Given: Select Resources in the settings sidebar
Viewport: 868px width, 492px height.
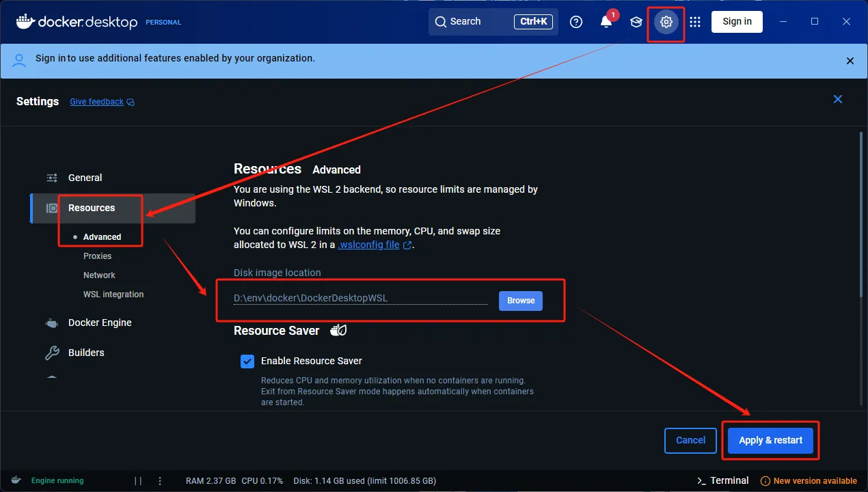Looking at the screenshot, I should 92,208.
